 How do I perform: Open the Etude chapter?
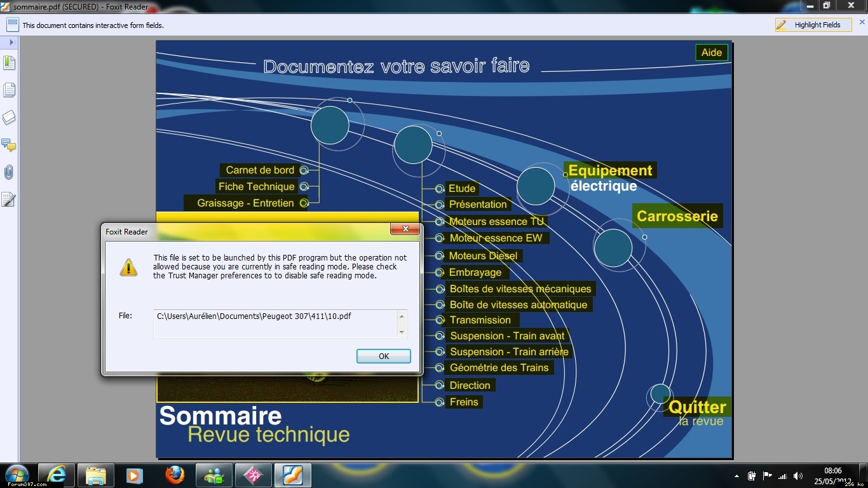click(x=462, y=188)
